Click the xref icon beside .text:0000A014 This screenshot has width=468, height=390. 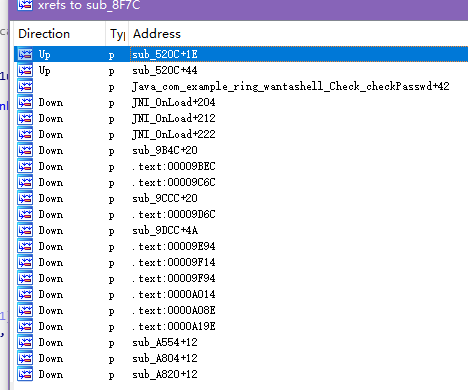coord(25,294)
